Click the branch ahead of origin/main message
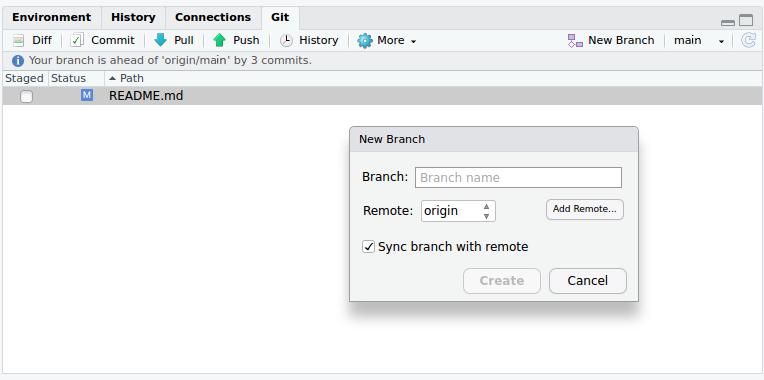Screen dimensions: 764x380 pyautogui.click(x=170, y=61)
